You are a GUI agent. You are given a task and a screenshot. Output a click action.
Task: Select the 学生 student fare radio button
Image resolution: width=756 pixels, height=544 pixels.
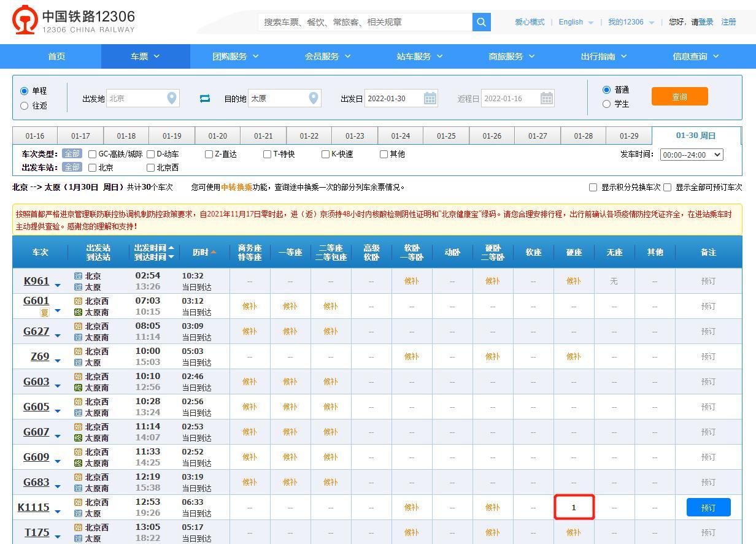pyautogui.click(x=607, y=104)
